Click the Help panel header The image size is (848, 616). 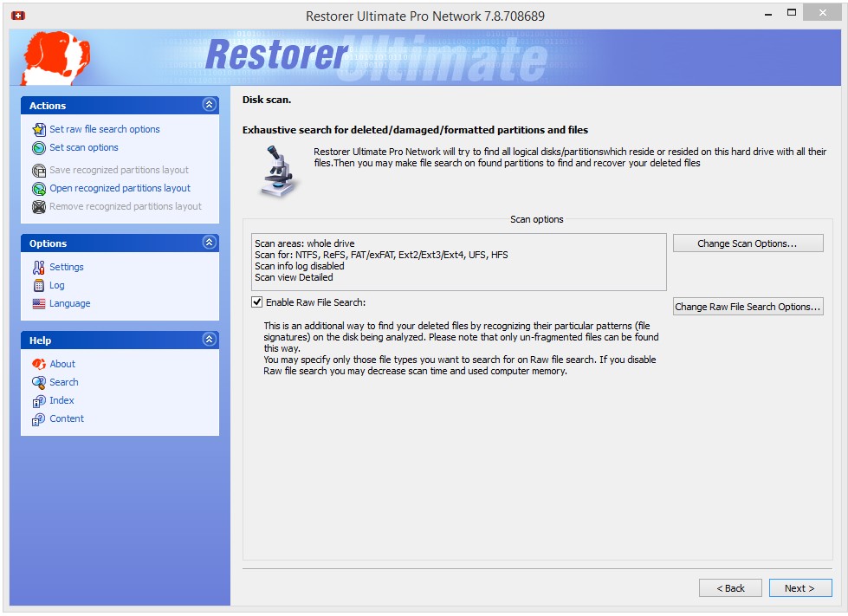pos(120,340)
